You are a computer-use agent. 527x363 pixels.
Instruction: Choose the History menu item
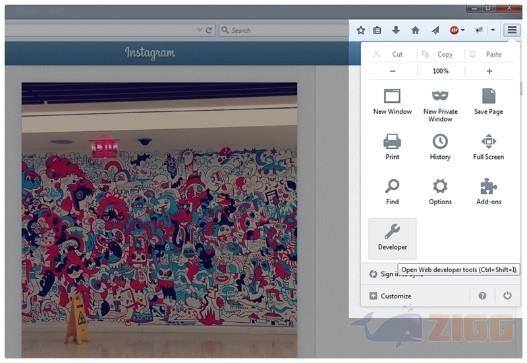click(x=440, y=147)
